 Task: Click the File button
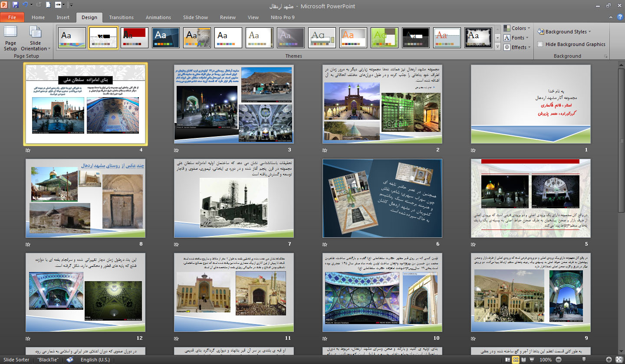point(12,17)
